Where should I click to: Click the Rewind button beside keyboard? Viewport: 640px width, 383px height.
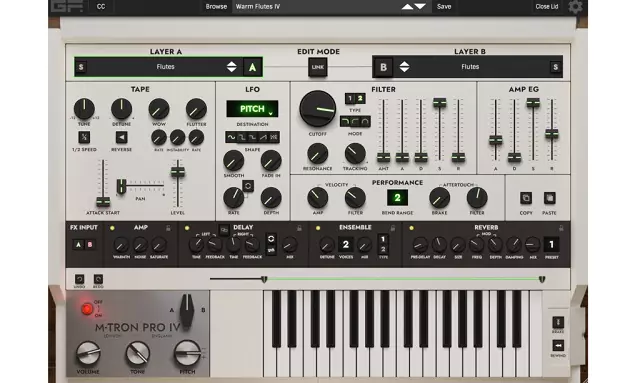tap(558, 346)
